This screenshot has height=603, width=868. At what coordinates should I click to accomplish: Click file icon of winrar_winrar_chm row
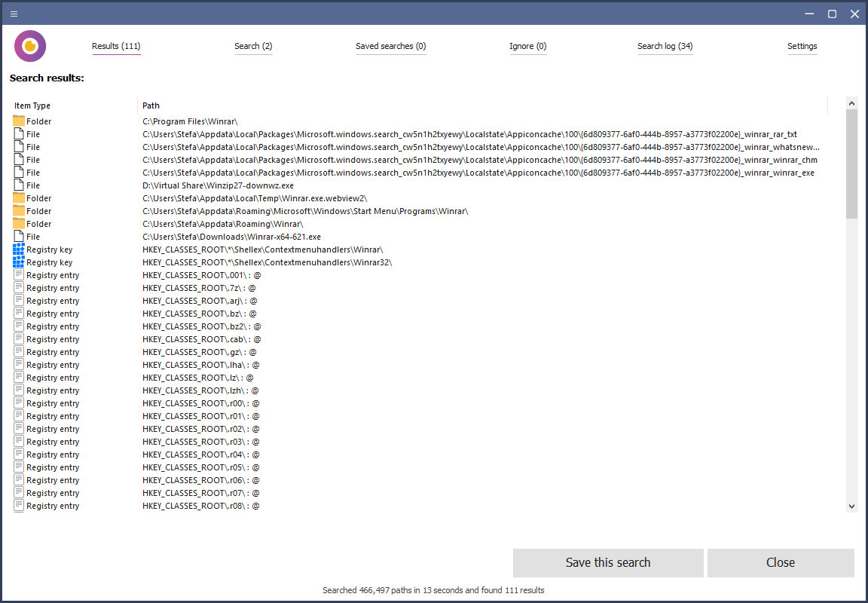[x=19, y=160]
